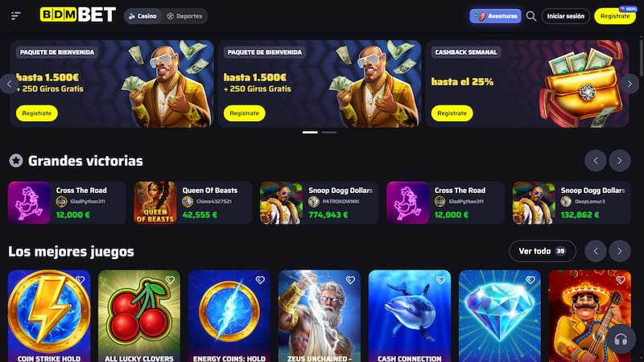The height and width of the screenshot is (362, 644).
Task: Show next Grandes victorias with right chevron
Action: 620,161
